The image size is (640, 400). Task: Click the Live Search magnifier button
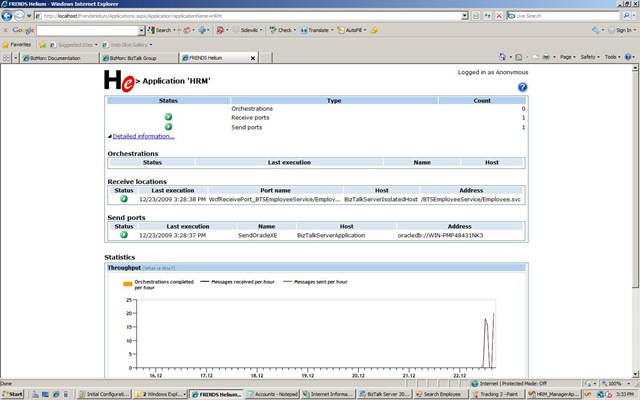pyautogui.click(x=626, y=16)
